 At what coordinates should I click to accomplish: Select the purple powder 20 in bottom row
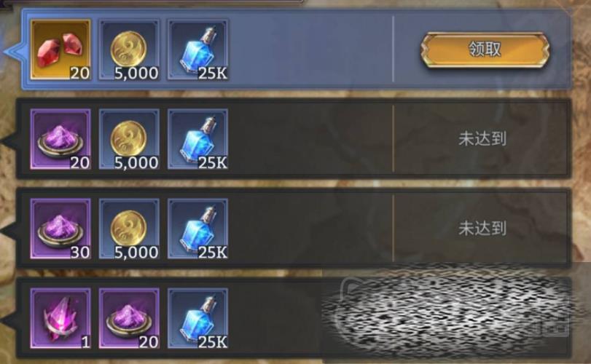[129, 318]
